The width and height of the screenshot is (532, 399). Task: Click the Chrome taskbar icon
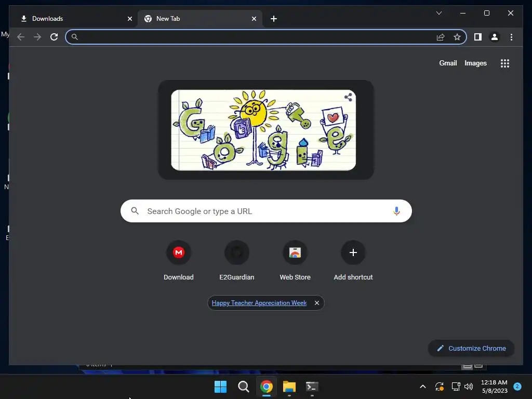267,387
